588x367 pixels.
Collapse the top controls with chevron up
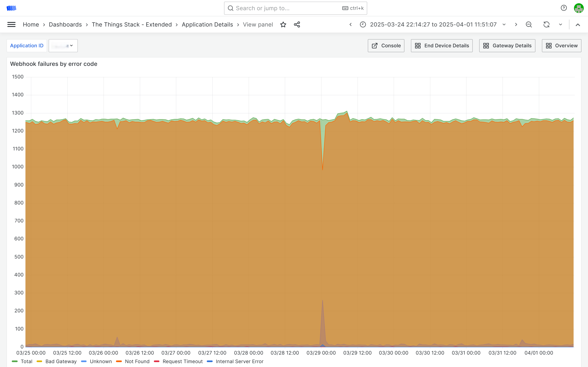(x=578, y=24)
